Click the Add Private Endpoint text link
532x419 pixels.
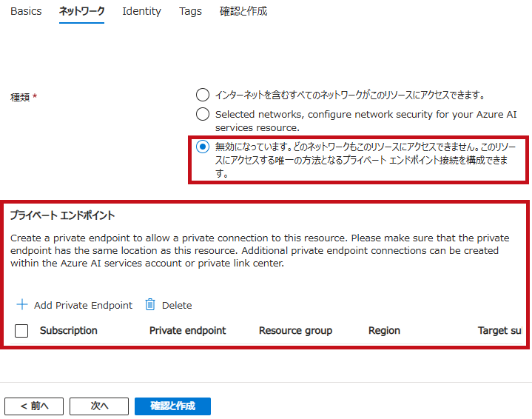[x=83, y=305]
